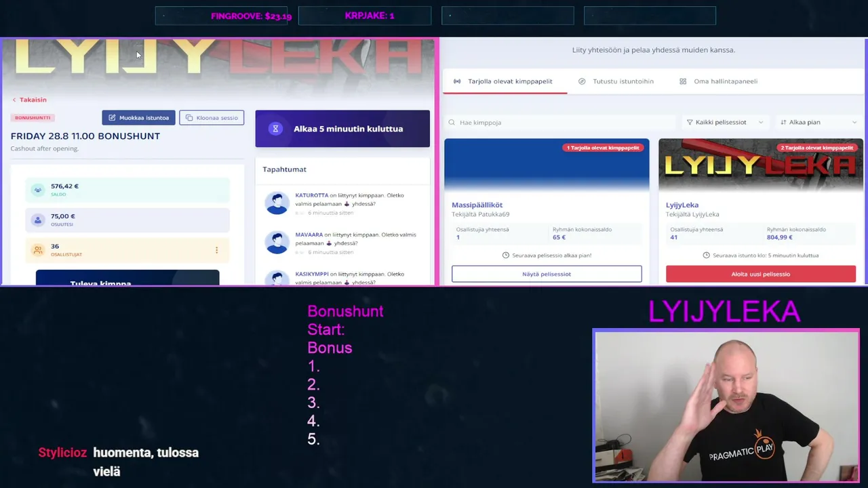Open the 'Tarjolla olevat kimppapelit' tab

pos(505,81)
